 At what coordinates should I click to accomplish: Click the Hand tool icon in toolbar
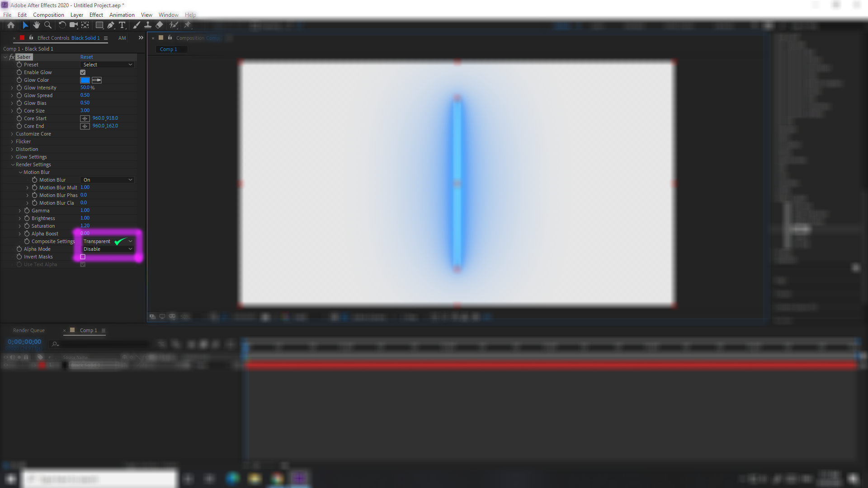[x=35, y=25]
